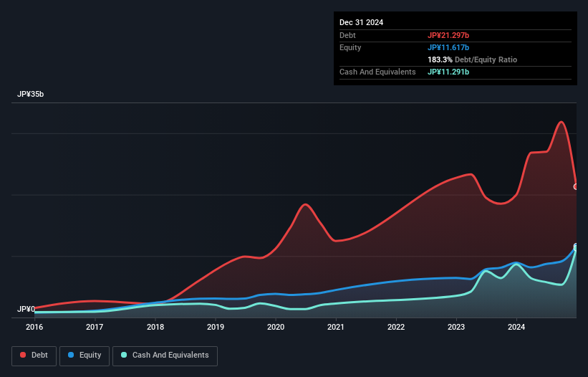Viewport: 588px width, 377px height.
Task: Click the 2019 x-axis label
Action: click(x=216, y=327)
